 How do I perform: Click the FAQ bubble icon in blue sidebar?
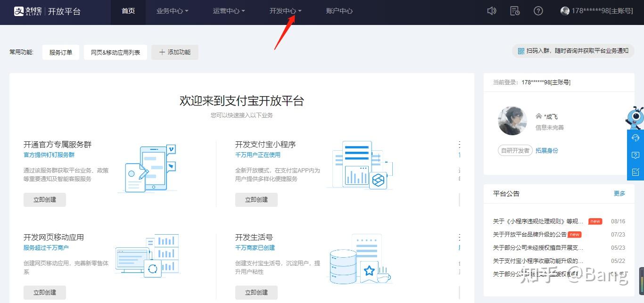tap(635, 155)
